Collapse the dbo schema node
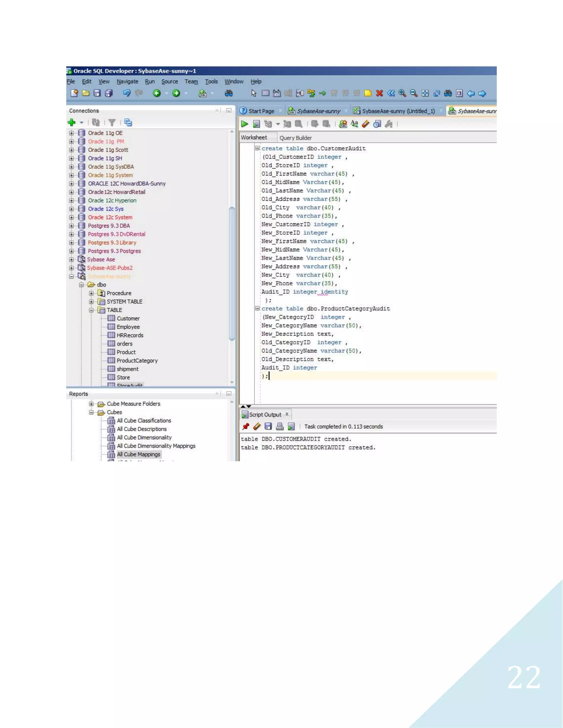The height and width of the screenshot is (728, 563). pyautogui.click(x=81, y=285)
